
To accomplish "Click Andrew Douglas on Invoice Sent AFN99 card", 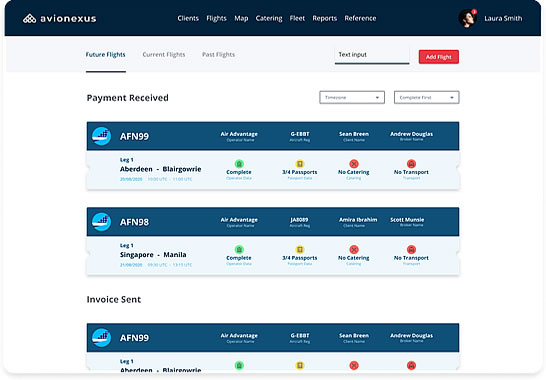I will (411, 335).
